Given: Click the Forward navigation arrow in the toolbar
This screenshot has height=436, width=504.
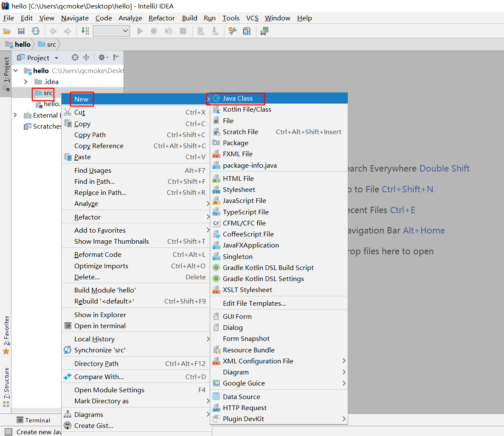Looking at the screenshot, I should (x=68, y=31).
